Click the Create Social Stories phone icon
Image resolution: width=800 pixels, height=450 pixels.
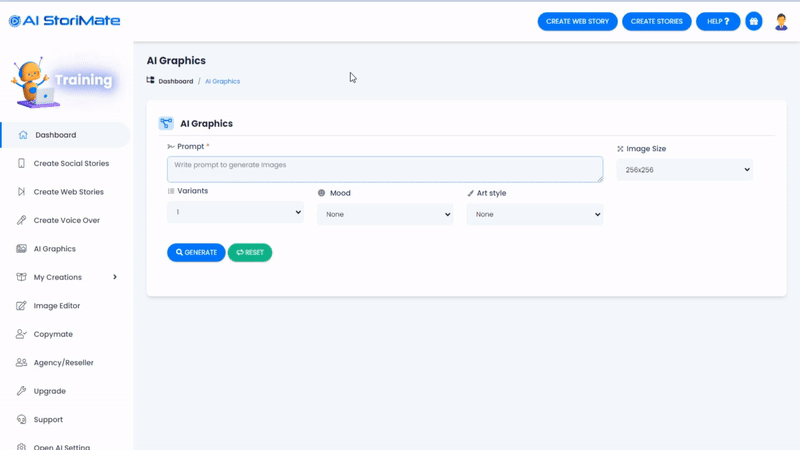(x=21, y=163)
